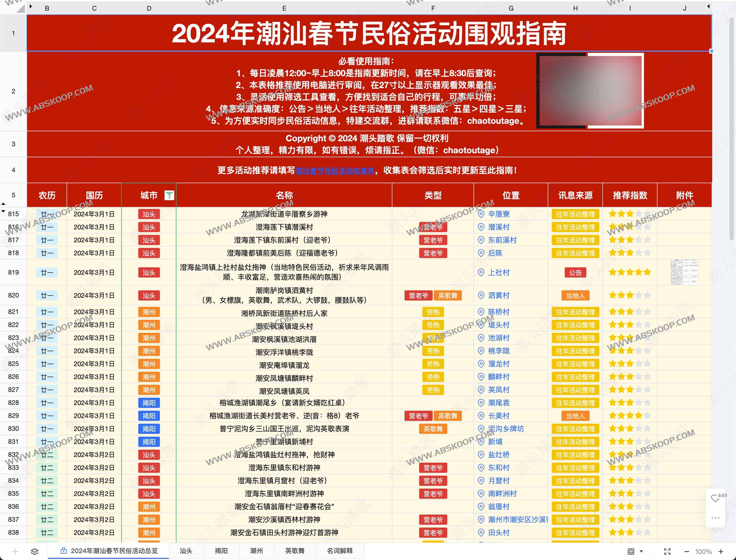This screenshot has height=560, width=736.
Task: Click the plus button to add a new sheet
Action: 15,551
